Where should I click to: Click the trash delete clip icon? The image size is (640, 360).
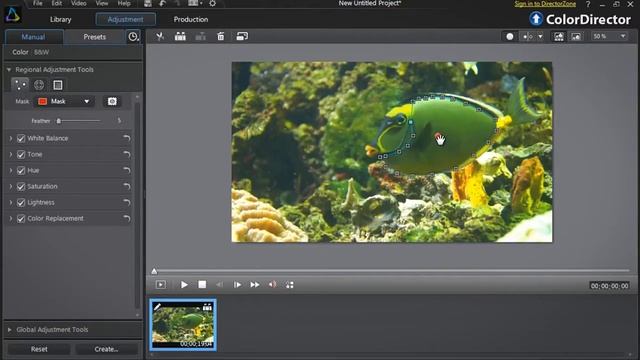[221, 36]
